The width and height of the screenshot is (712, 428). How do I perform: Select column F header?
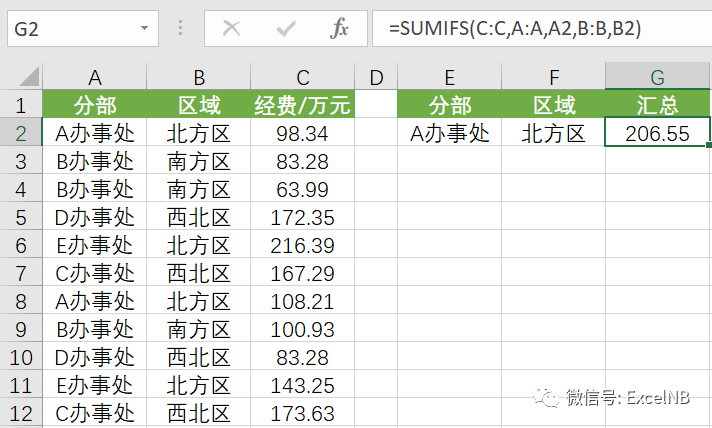(554, 77)
